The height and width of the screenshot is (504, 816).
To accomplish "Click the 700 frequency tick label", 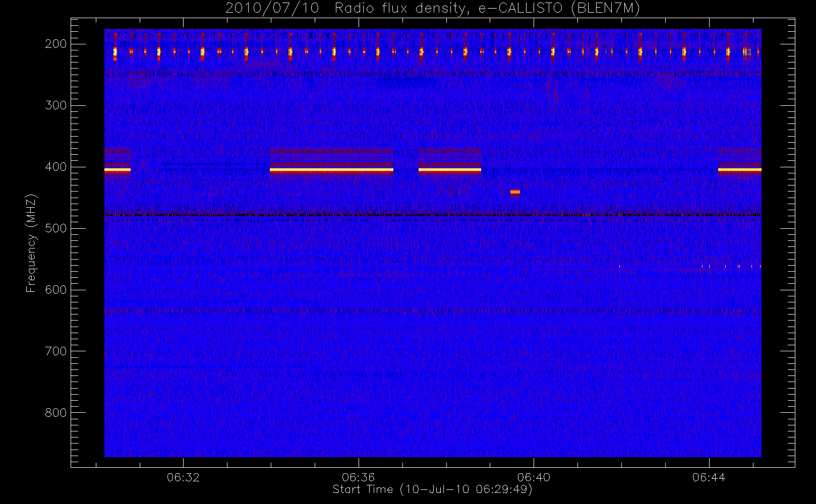I will point(55,351).
